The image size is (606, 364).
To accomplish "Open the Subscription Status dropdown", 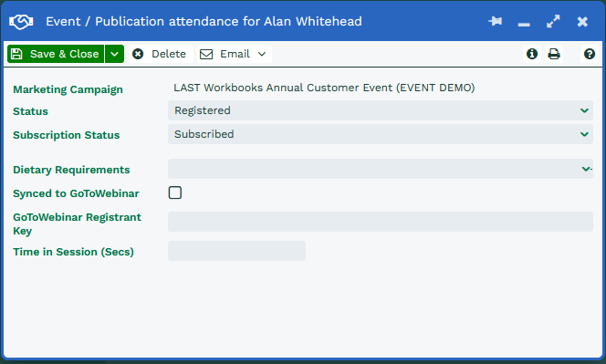I will [x=381, y=134].
